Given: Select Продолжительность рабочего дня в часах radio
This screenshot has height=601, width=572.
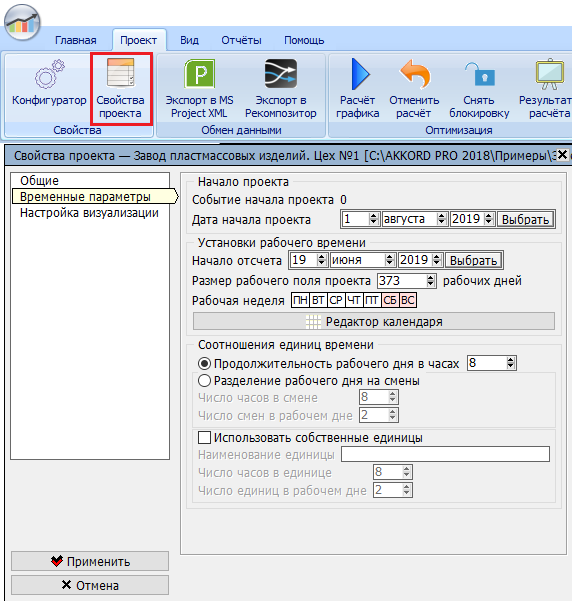Looking at the screenshot, I should point(205,363).
